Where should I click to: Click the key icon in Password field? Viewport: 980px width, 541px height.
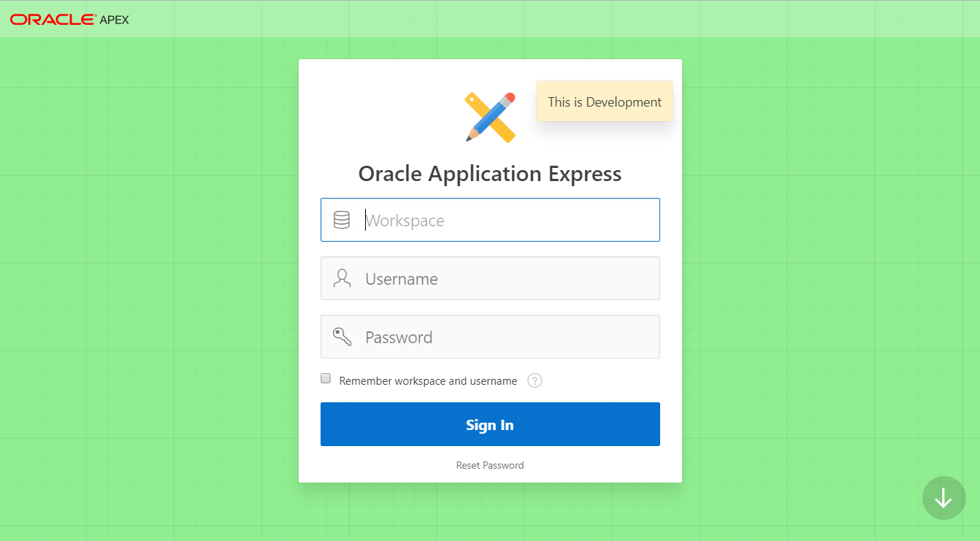[342, 337]
